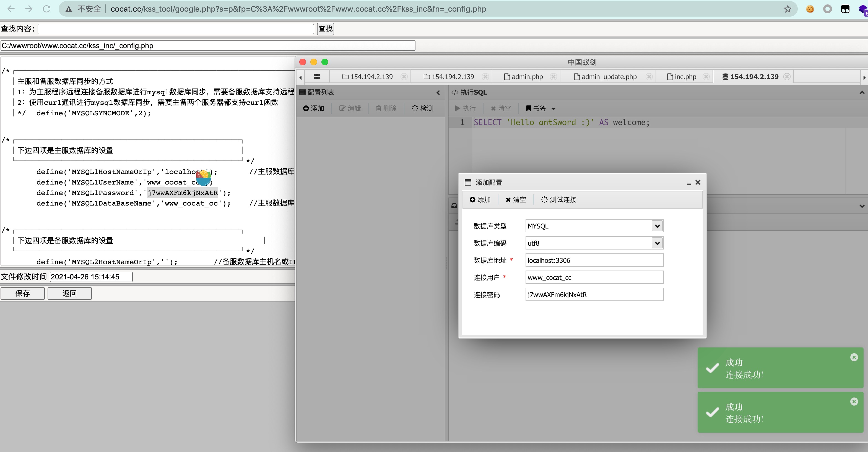The image size is (868, 452).
Task: Reload the browser page
Action: click(x=46, y=9)
